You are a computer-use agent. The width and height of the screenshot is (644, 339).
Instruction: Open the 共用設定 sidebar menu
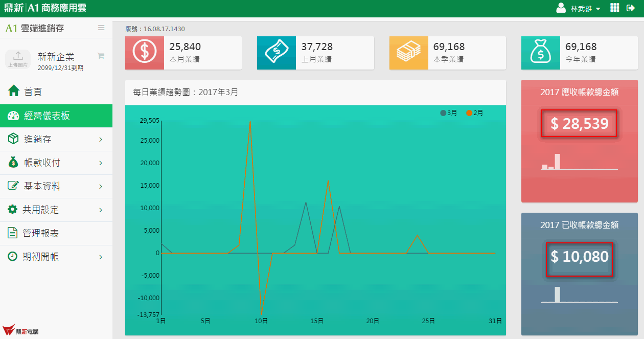pos(56,210)
